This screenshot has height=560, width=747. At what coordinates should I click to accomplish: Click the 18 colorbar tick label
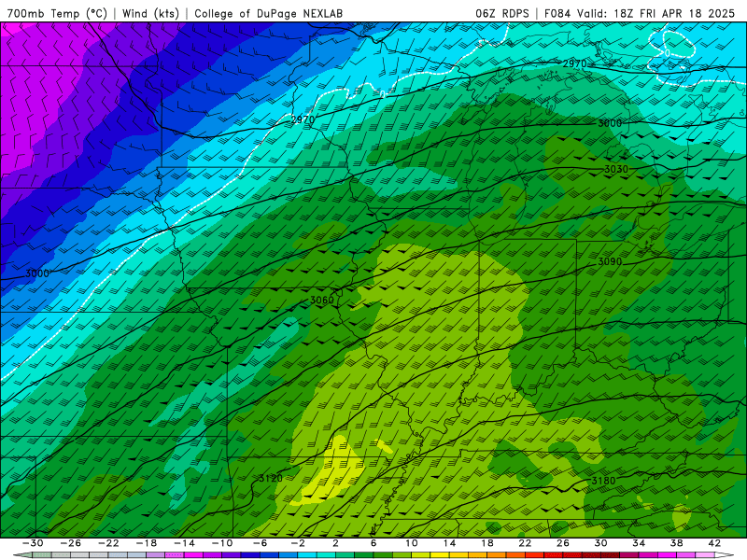pos(486,543)
